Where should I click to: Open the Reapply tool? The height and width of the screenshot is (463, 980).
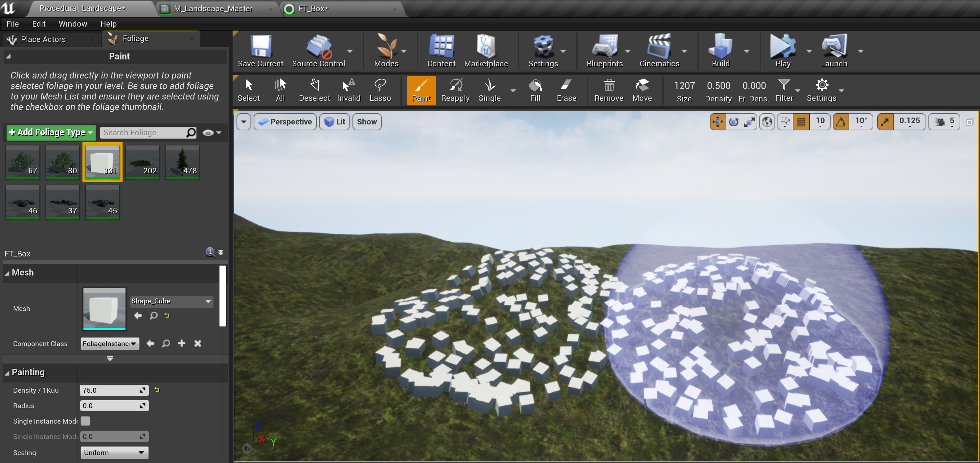point(455,90)
